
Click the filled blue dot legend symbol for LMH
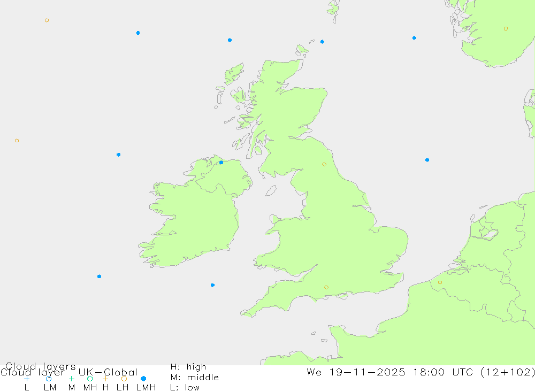[143, 379]
